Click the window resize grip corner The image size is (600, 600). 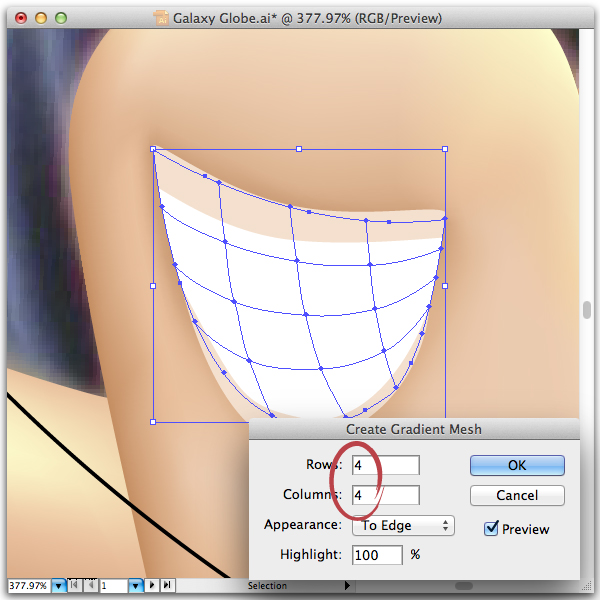point(587,586)
